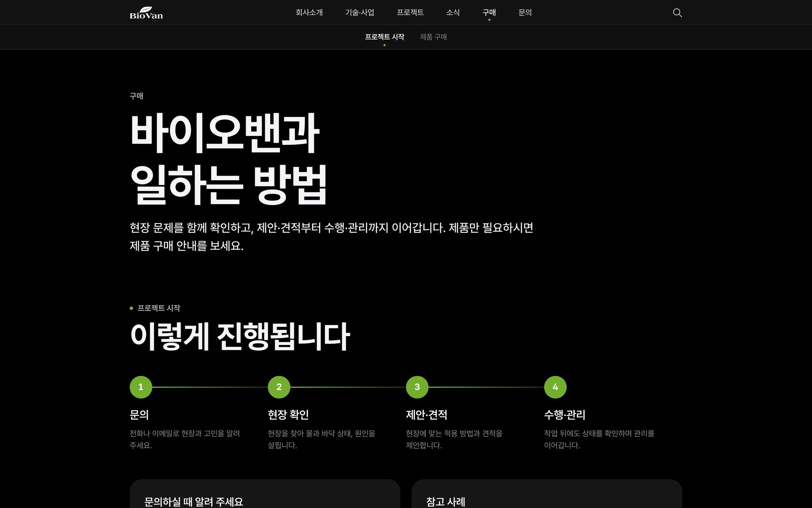Click description text 작업 뒤에도 상태를 확인하며
The width and height of the screenshot is (812, 508).
[x=599, y=439]
